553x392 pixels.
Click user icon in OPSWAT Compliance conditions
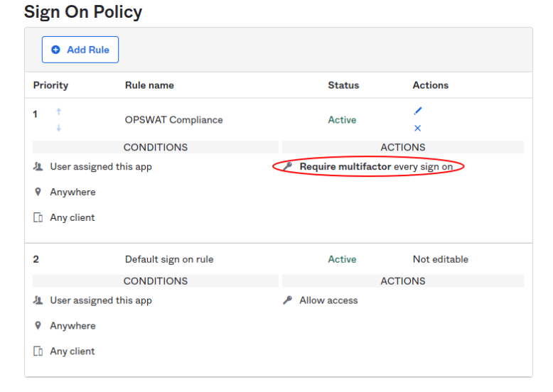point(38,167)
